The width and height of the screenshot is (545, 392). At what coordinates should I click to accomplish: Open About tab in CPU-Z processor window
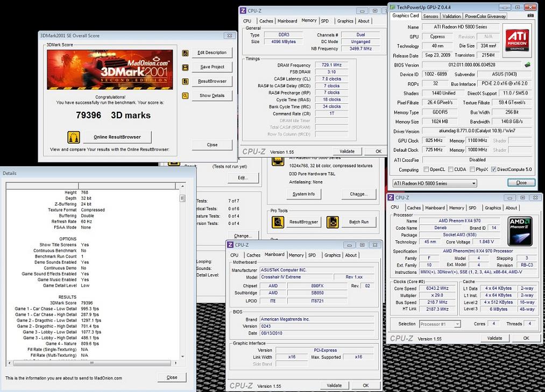point(511,208)
